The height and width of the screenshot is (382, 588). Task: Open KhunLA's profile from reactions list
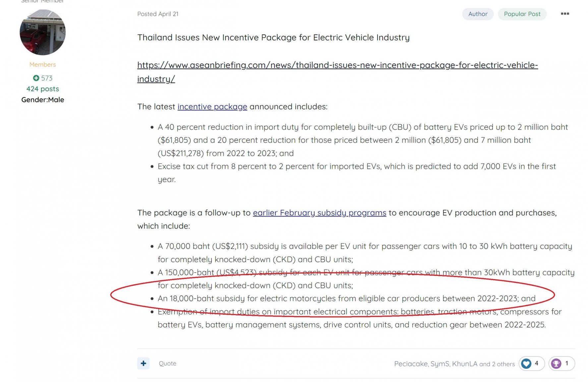465,364
